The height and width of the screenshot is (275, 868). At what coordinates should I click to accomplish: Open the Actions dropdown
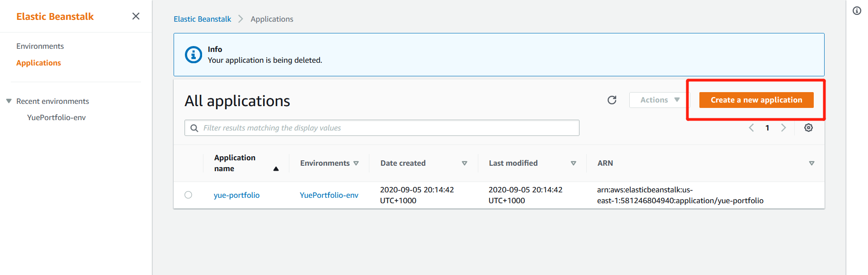click(660, 100)
